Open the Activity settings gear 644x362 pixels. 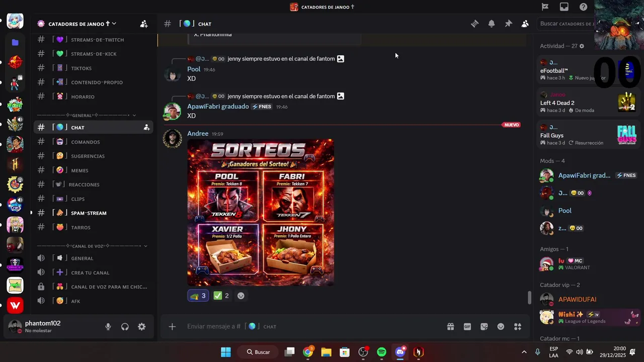point(582,46)
